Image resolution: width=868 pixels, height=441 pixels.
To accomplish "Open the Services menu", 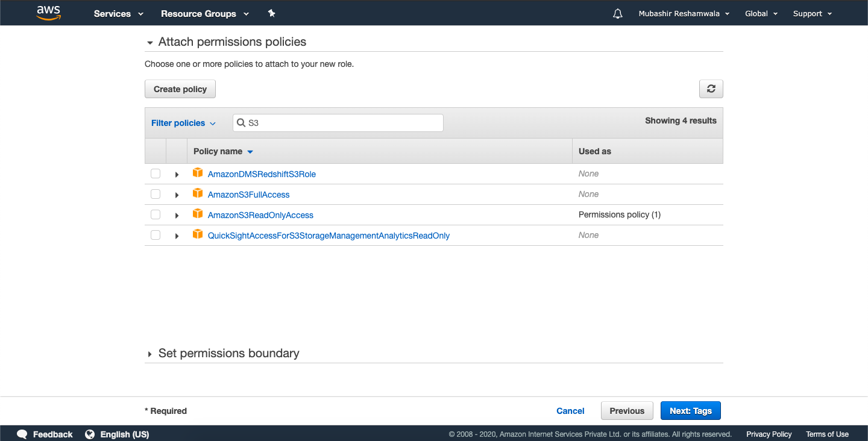I will tap(119, 13).
